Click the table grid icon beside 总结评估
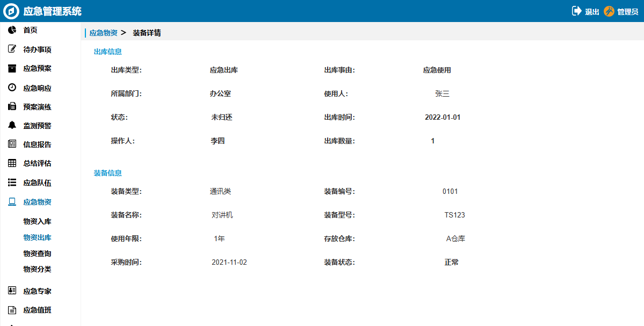Image resolution: width=644 pixels, height=326 pixels. (12, 163)
